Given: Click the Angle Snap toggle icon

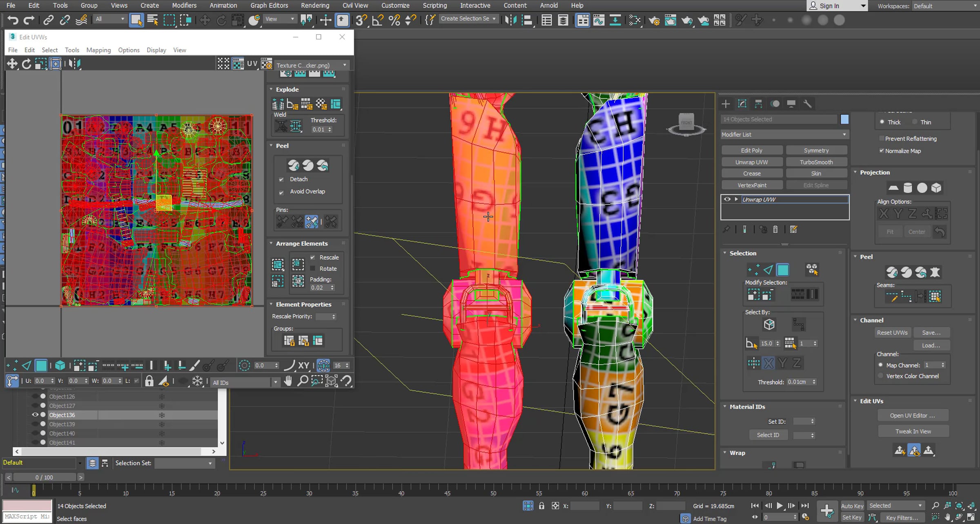Looking at the screenshot, I should click(x=377, y=20).
